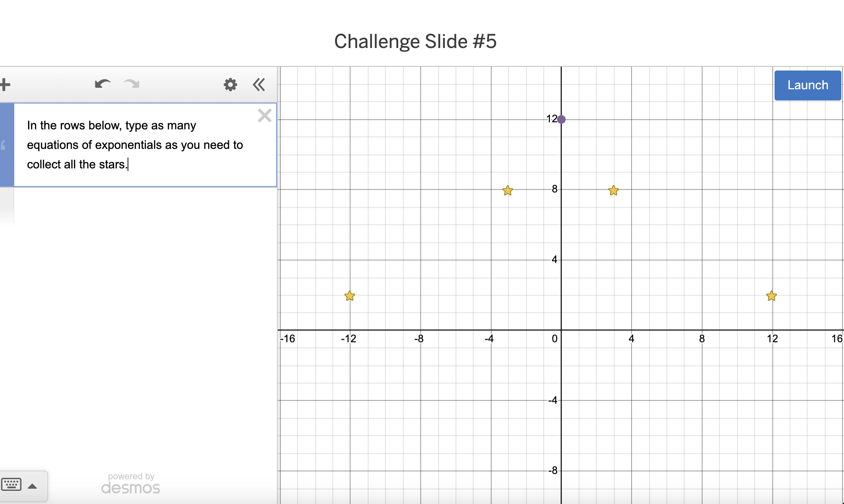Redo the last change
The image size is (844, 504).
point(131,84)
